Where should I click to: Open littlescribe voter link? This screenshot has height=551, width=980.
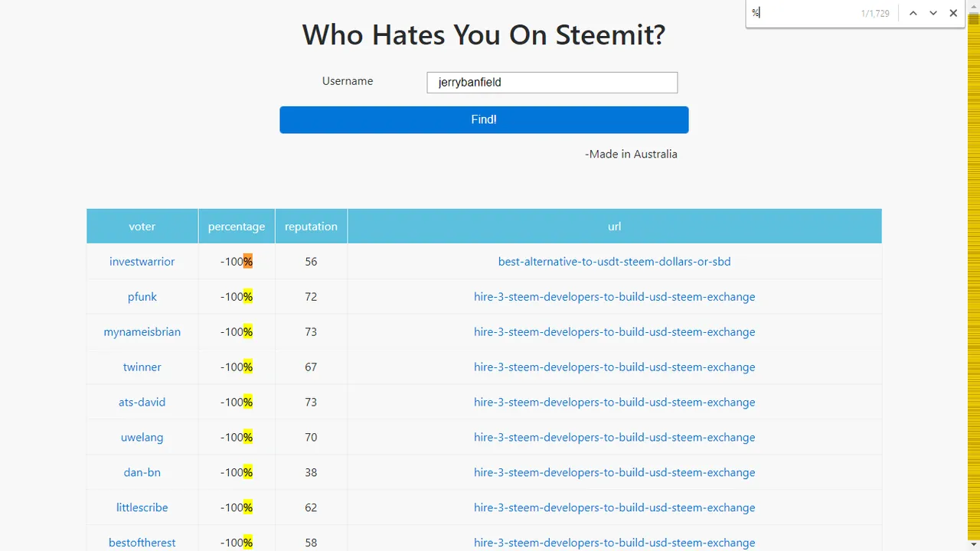tap(142, 508)
